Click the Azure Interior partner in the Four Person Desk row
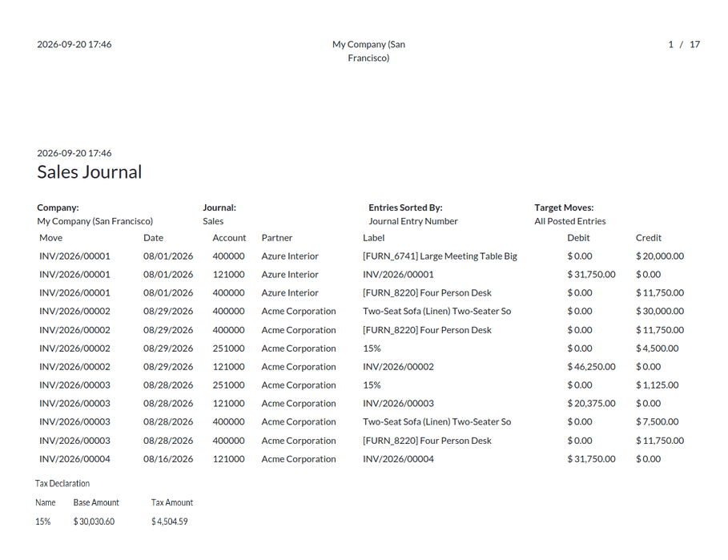 coord(290,293)
